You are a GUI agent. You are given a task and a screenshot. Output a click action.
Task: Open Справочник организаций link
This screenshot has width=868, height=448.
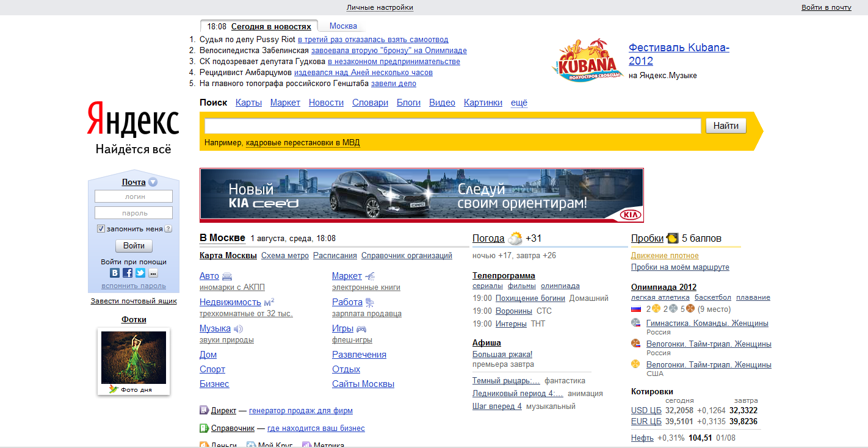point(407,256)
